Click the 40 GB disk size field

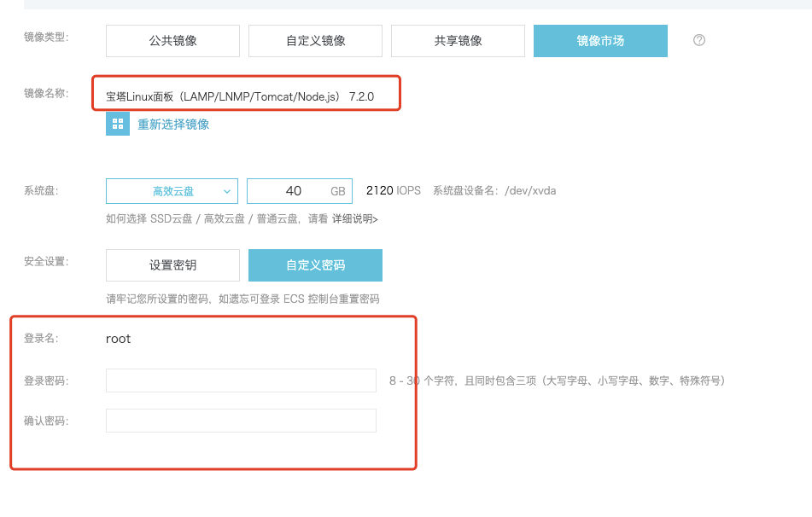pos(300,191)
